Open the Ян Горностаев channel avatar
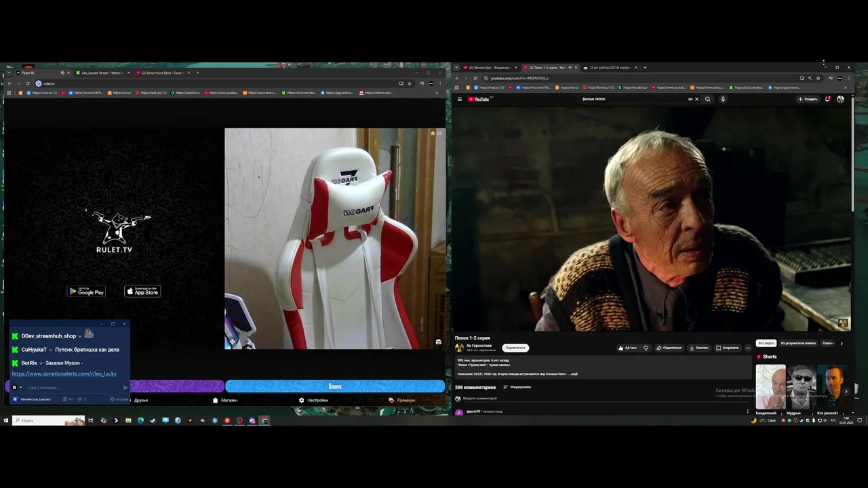 (x=459, y=348)
